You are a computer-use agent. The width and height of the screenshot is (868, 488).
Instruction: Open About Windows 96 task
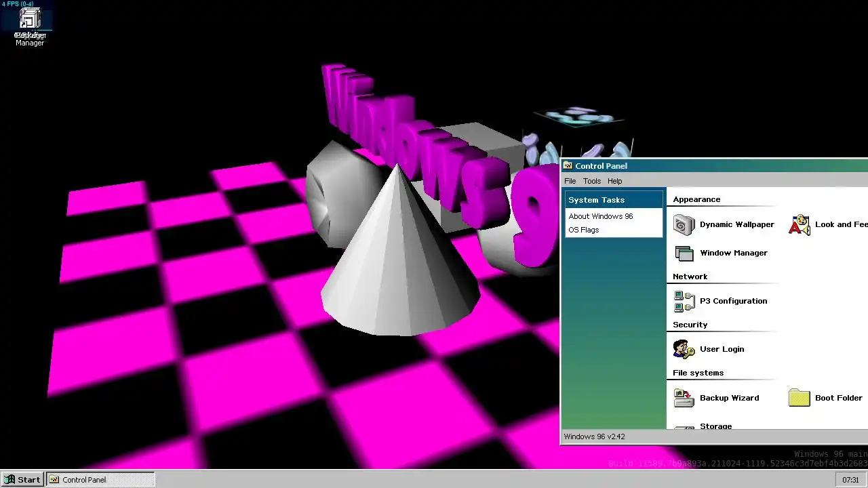[x=601, y=216]
